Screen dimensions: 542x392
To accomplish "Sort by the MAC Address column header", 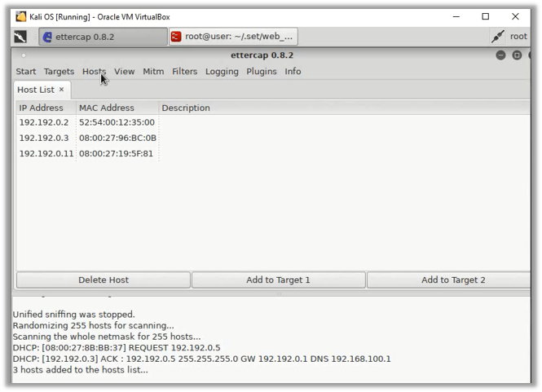I will pos(117,108).
